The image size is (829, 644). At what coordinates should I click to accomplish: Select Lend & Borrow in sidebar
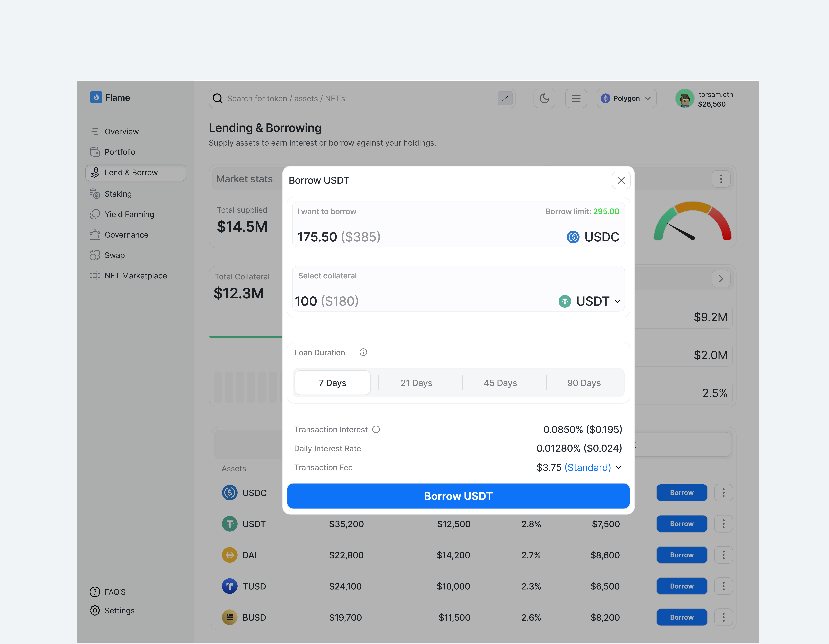tap(136, 173)
